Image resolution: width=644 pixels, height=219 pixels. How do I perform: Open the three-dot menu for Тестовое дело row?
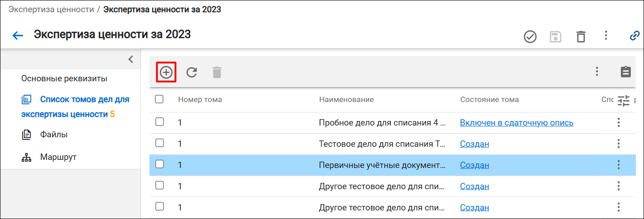coord(619,144)
